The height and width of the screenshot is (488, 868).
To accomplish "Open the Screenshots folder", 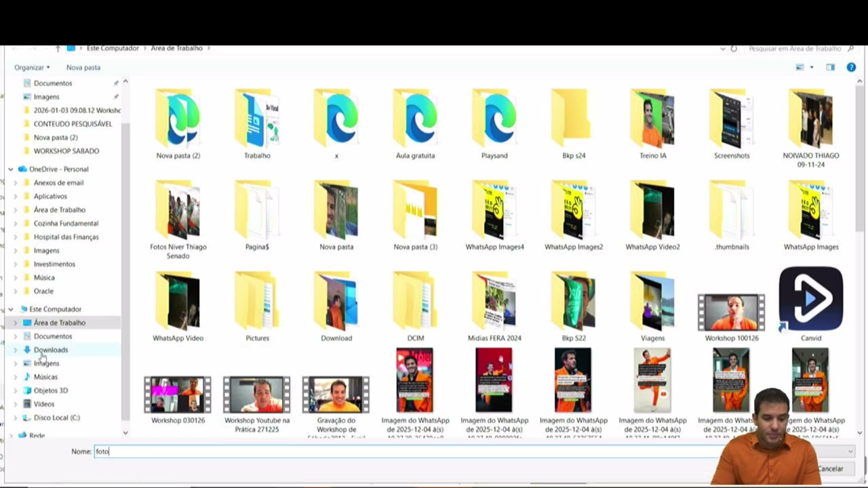I will point(732,123).
